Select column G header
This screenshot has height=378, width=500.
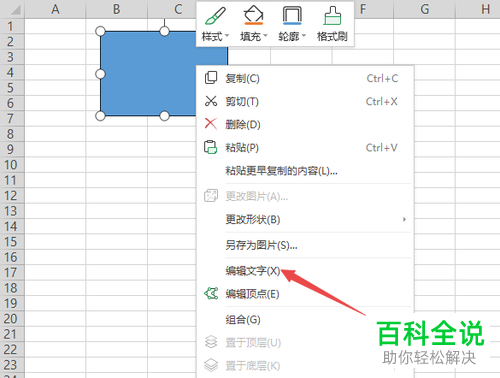[x=424, y=9]
